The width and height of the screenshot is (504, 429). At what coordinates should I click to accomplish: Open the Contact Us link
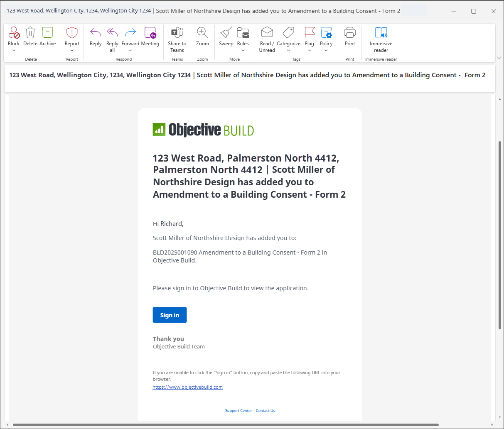click(x=266, y=411)
